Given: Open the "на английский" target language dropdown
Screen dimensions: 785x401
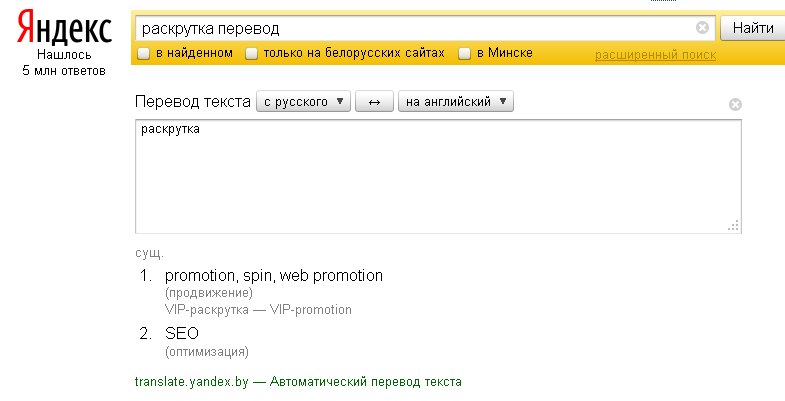Looking at the screenshot, I should [455, 102].
